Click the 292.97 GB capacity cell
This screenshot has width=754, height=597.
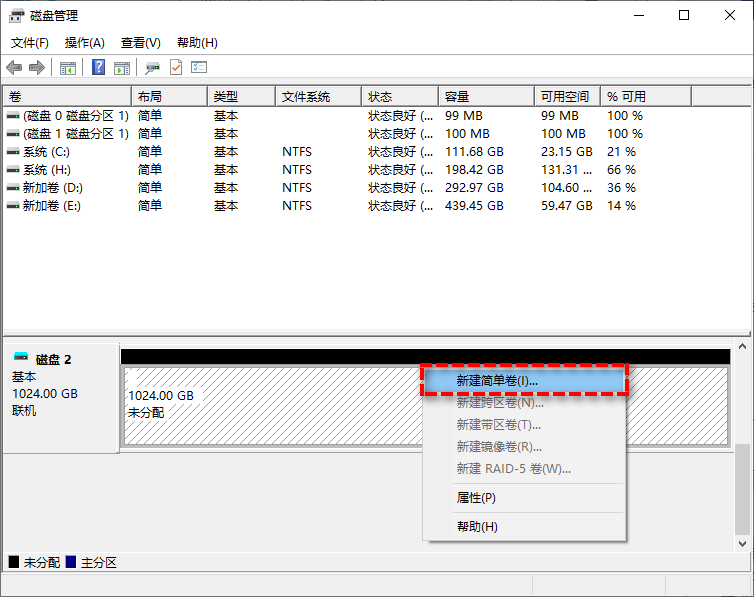pyautogui.click(x=474, y=188)
